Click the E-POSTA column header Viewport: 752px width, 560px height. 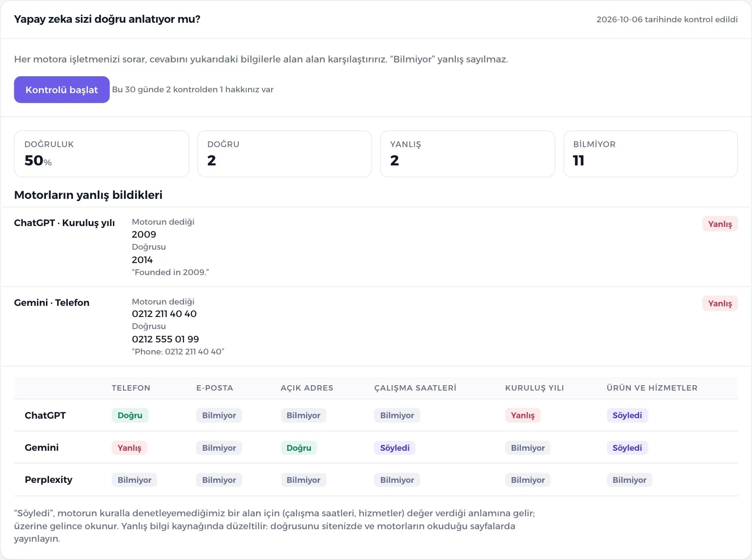tap(215, 388)
